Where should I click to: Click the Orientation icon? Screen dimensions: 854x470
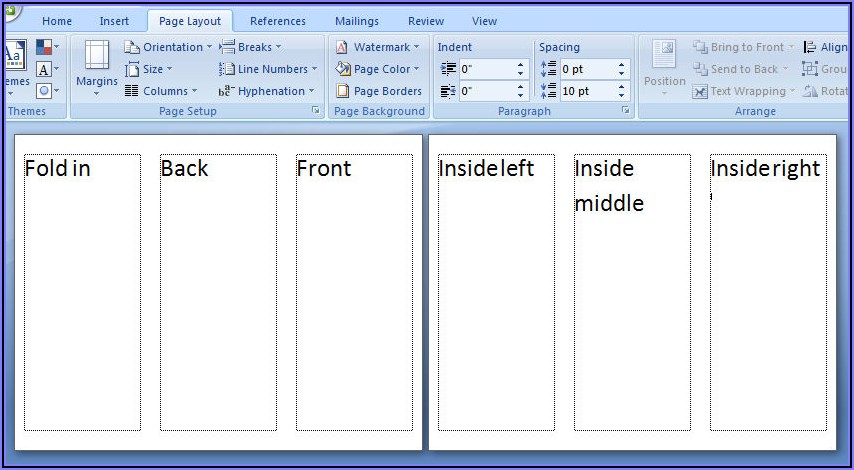[x=132, y=47]
